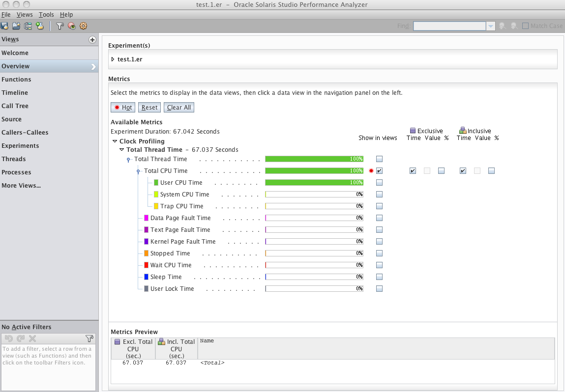565x392 pixels.
Task: Open the Welcome view
Action: 49,53
